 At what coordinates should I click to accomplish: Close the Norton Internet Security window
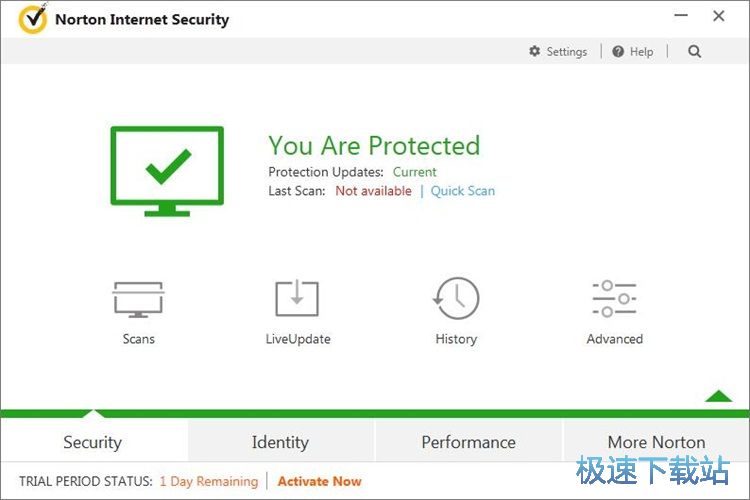pos(719,16)
